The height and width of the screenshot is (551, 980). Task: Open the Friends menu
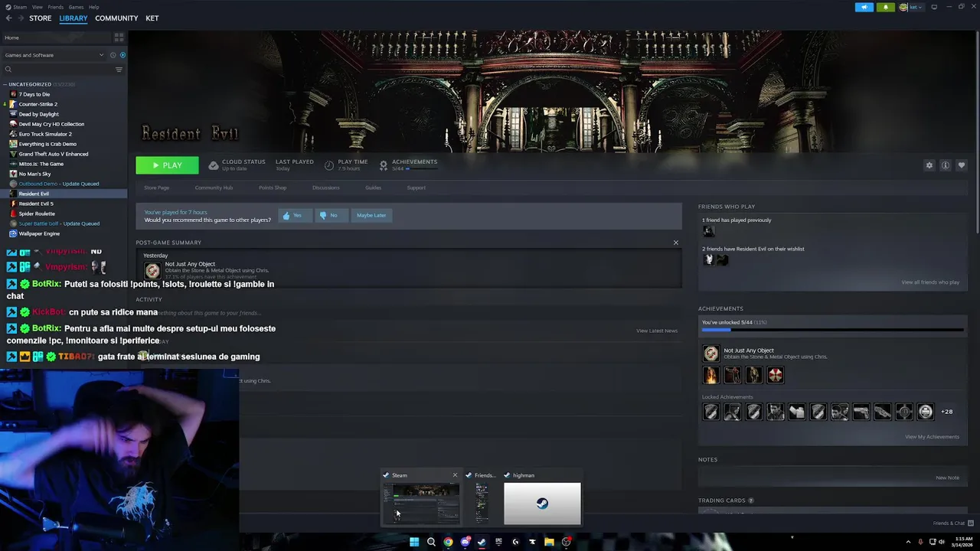[x=55, y=7]
